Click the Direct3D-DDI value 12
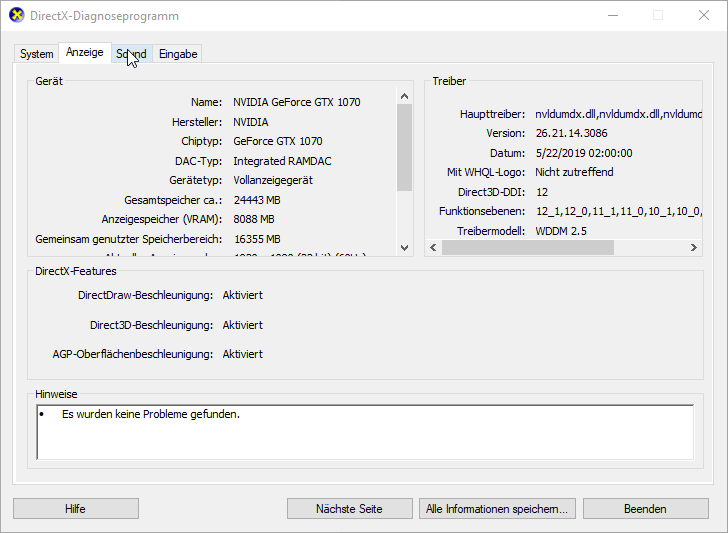 coord(542,192)
